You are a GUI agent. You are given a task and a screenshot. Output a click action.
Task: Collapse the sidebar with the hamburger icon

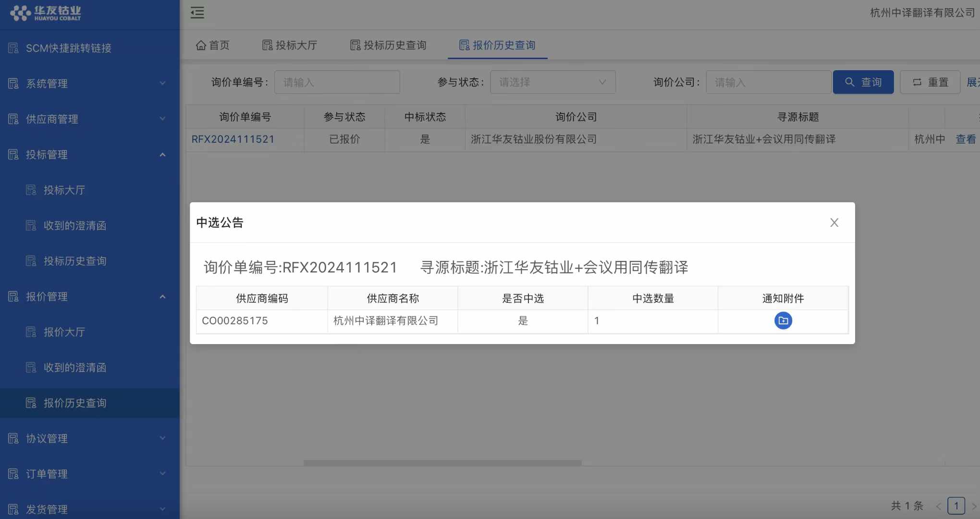pos(197,12)
